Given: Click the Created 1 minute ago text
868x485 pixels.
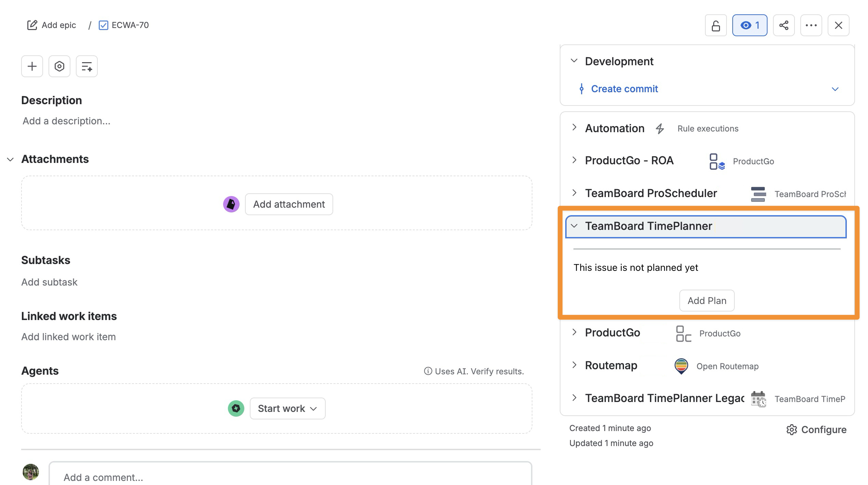Looking at the screenshot, I should [610, 428].
